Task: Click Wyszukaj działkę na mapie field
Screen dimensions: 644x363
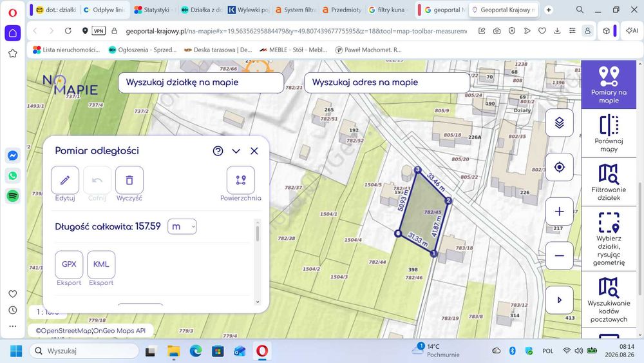Action: coord(201,83)
